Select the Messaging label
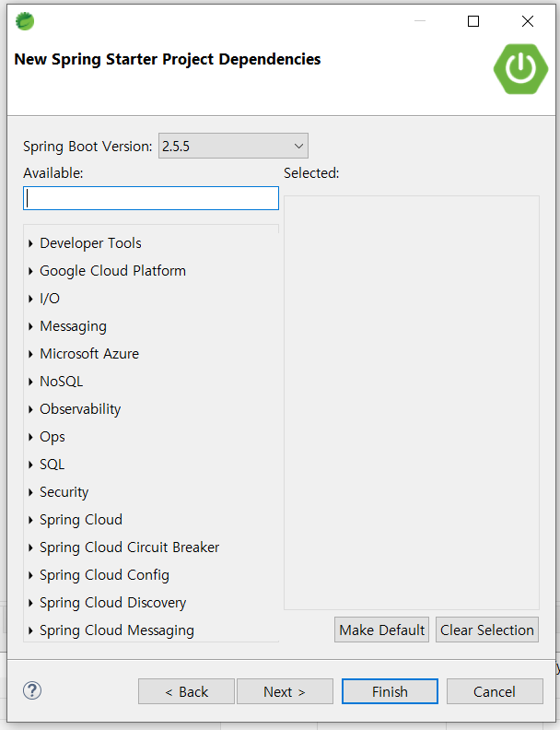Viewport: 560px width, 730px height. 74,326
